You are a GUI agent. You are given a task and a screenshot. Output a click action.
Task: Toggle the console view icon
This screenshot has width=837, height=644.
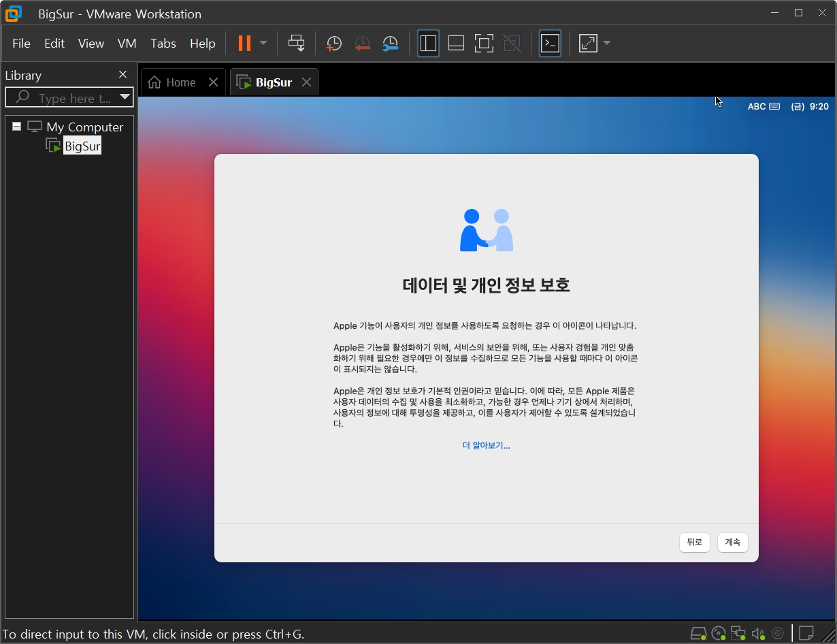[550, 43]
